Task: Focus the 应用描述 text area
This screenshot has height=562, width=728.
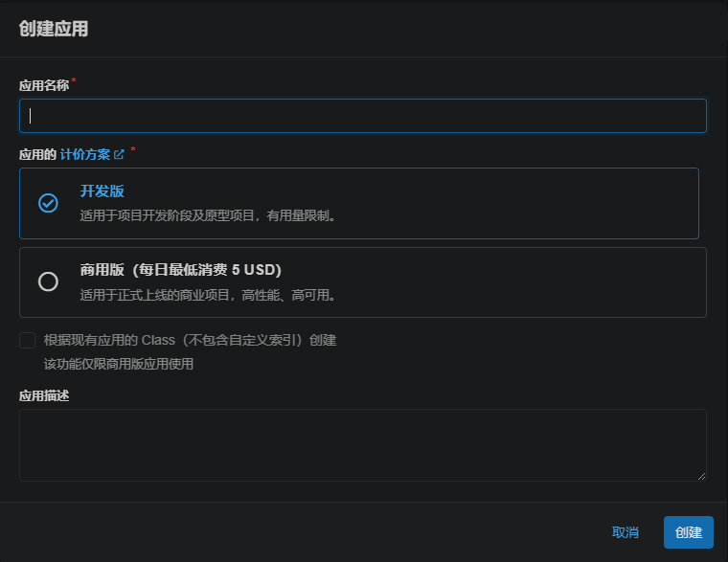Action: click(x=362, y=444)
